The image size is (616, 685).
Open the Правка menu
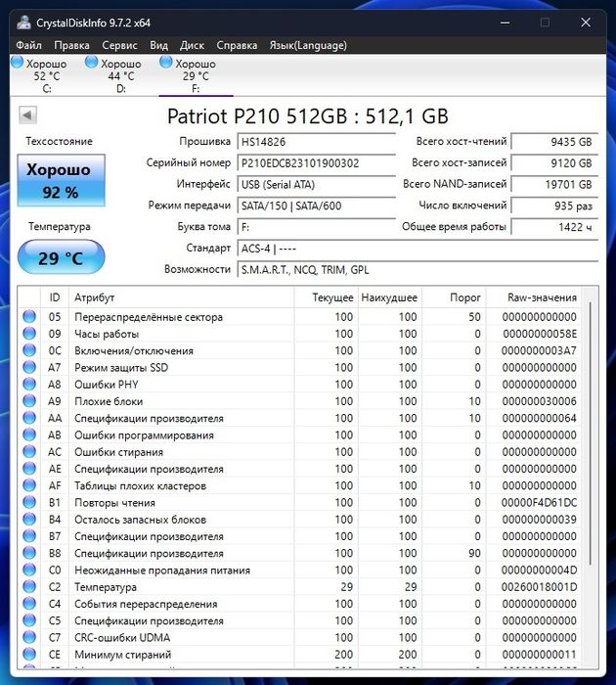click(71, 45)
